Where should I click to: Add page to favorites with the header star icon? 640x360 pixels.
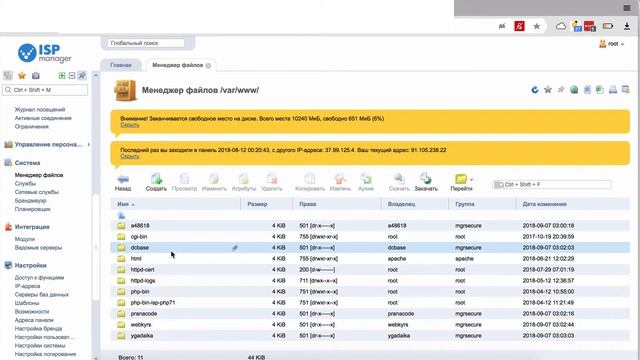(548, 90)
